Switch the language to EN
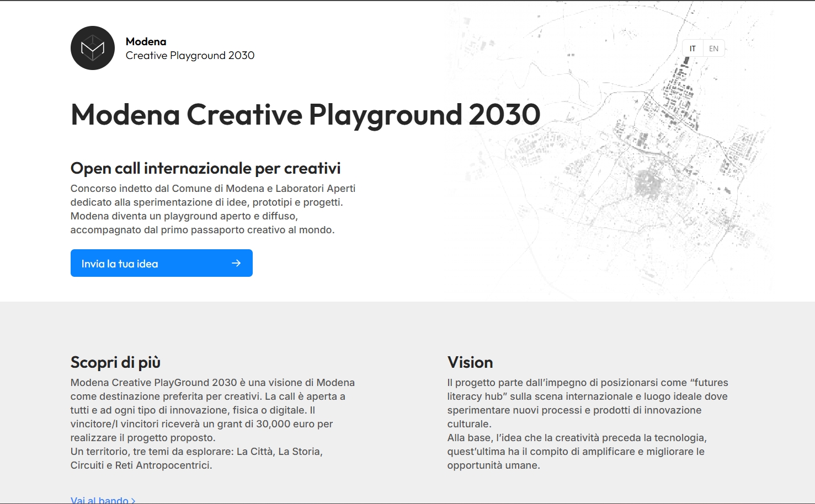Screen dimensions: 815x504 [x=713, y=49]
